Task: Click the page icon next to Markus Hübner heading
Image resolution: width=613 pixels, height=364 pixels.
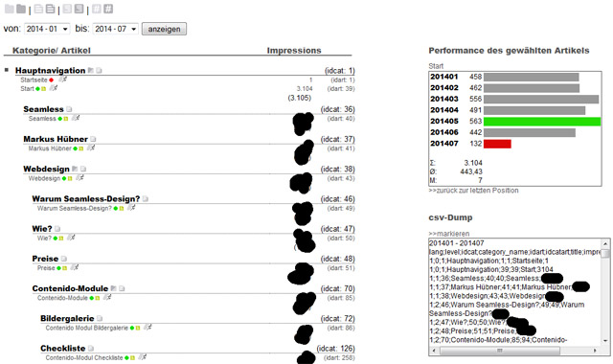Action: coord(93,139)
